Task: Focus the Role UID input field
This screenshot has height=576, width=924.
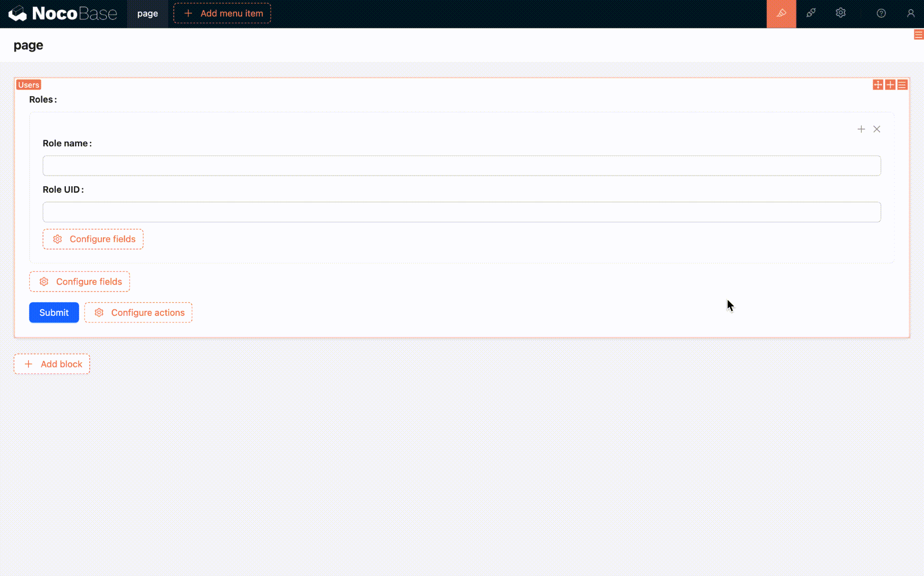Action: pos(461,213)
